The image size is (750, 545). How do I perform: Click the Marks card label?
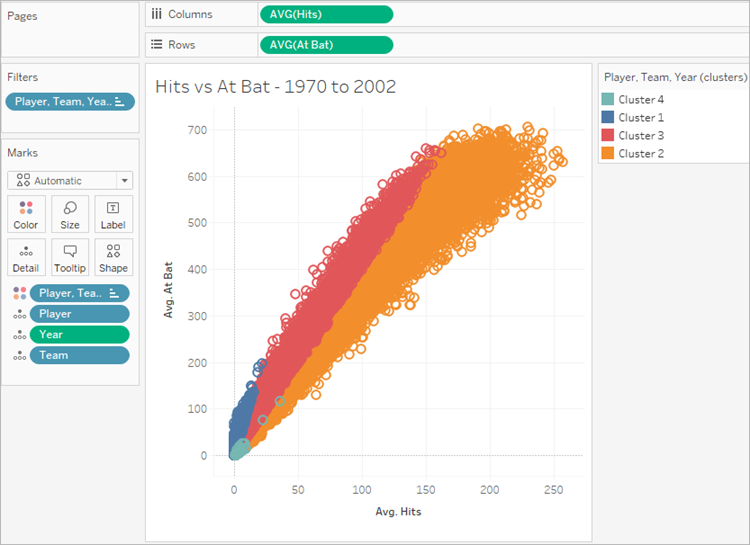coord(22,153)
